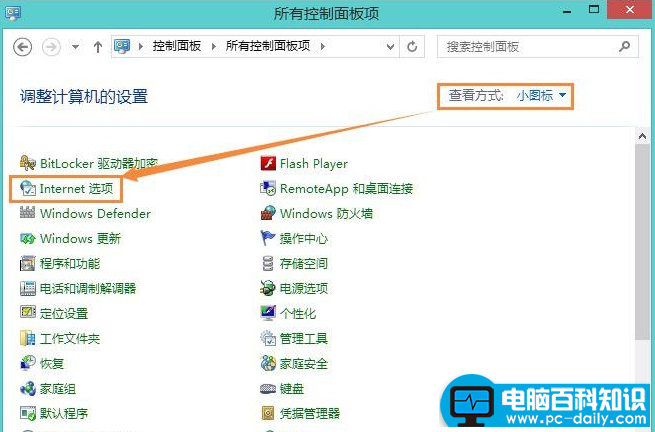Open the 定位设置 link
Screen dimensions: 655x432
click(x=64, y=313)
